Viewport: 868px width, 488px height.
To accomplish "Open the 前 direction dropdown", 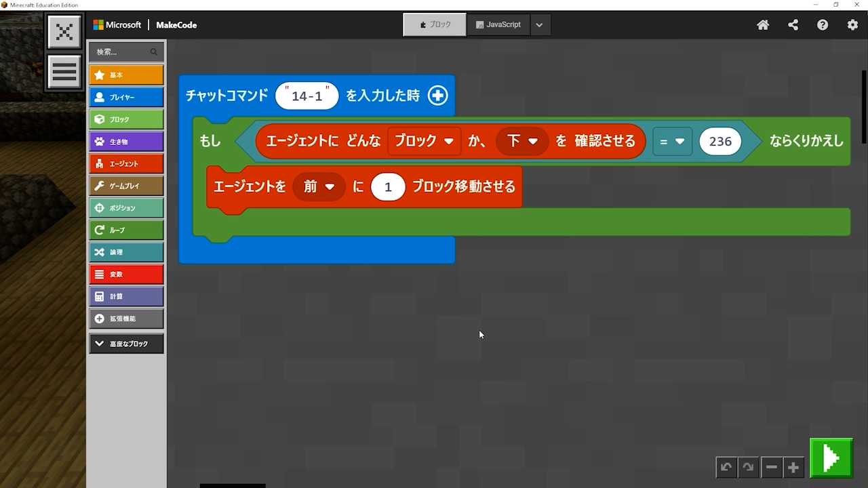I will [x=319, y=186].
